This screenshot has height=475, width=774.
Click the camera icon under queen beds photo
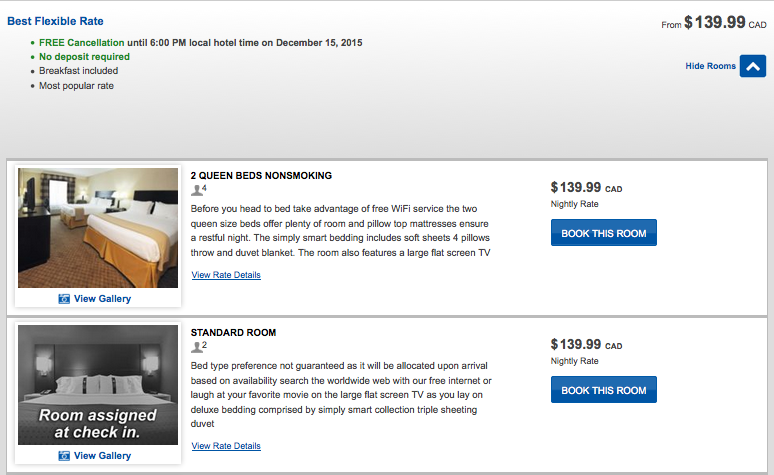coord(65,298)
